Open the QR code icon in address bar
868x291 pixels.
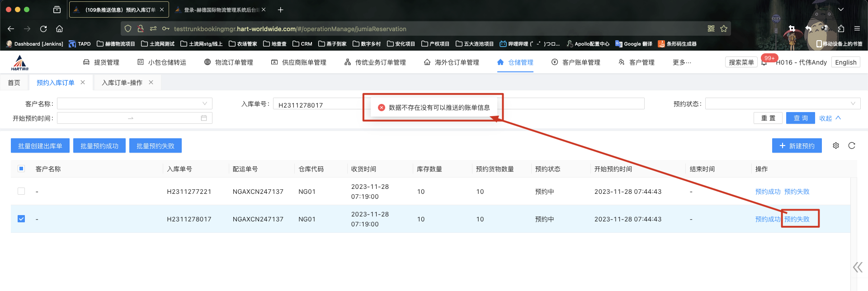coord(711,29)
